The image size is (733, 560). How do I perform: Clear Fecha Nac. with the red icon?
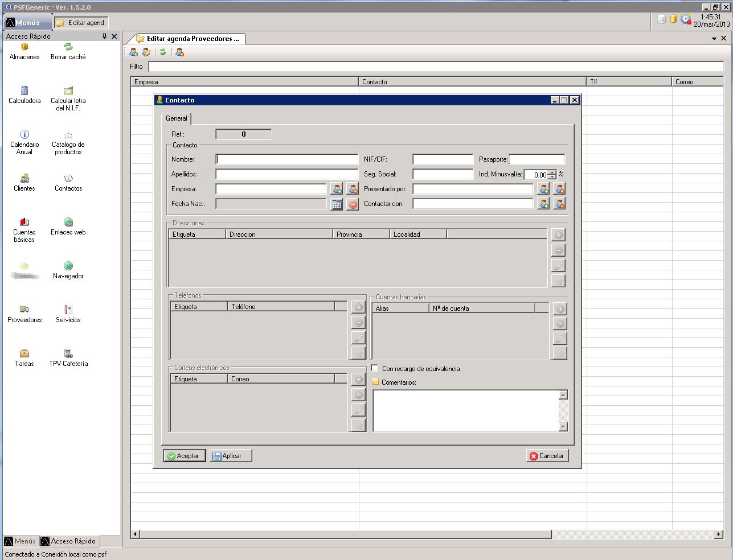click(353, 204)
